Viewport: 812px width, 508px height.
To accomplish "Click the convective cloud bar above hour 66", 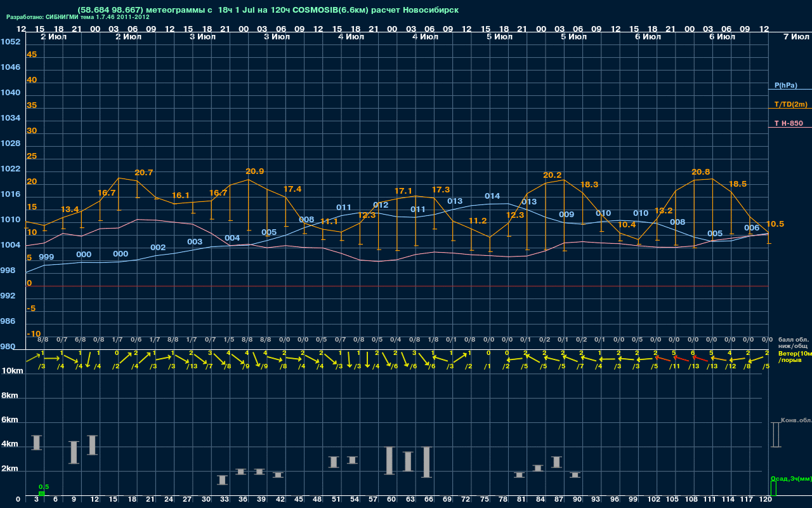I will (x=427, y=462).
